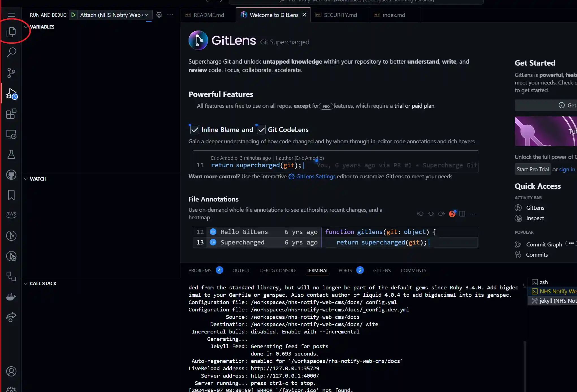The height and width of the screenshot is (392, 577).
Task: Open the Search view
Action: [x=11, y=52]
